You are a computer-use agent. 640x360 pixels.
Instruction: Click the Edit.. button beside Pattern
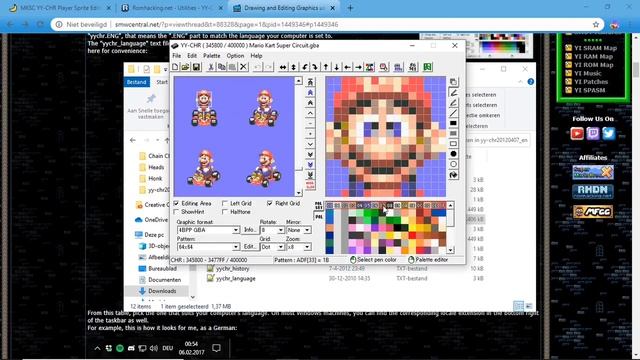pyautogui.click(x=249, y=247)
